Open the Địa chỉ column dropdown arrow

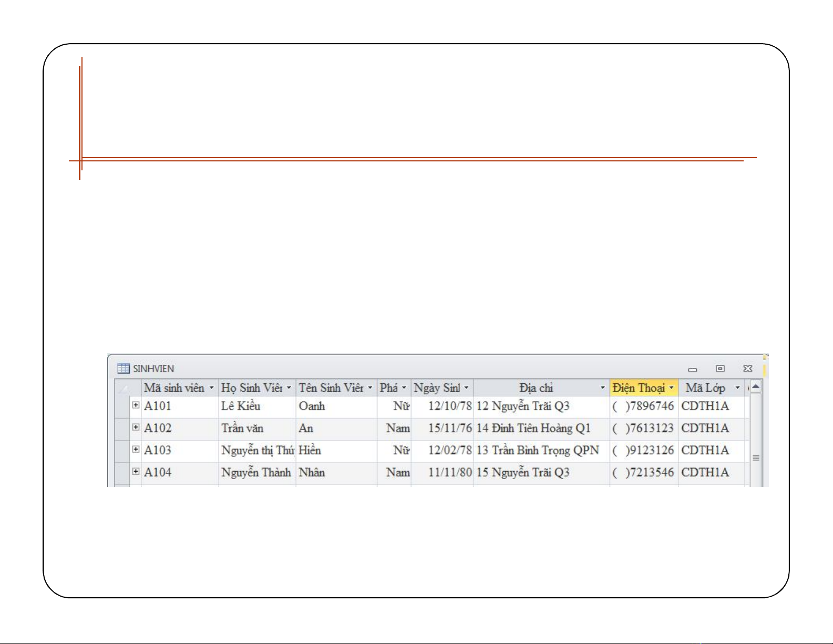point(602,388)
